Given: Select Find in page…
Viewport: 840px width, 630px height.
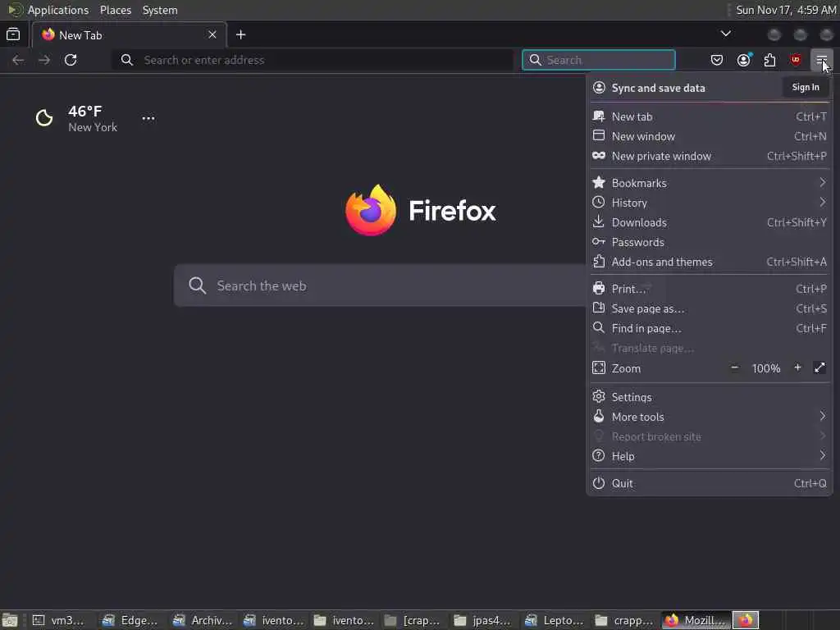Looking at the screenshot, I should [x=710, y=328].
